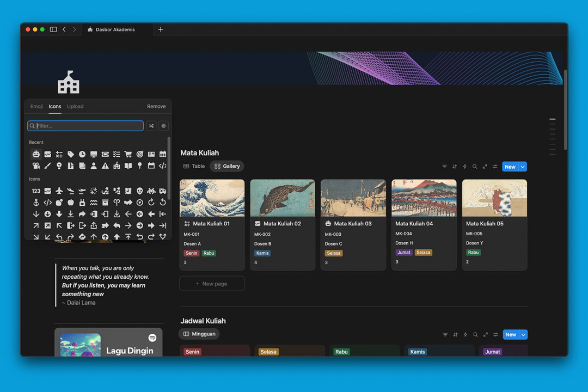Click the Kamis tag on Mata Kuliah 02
The image size is (588, 392).
coord(262,253)
